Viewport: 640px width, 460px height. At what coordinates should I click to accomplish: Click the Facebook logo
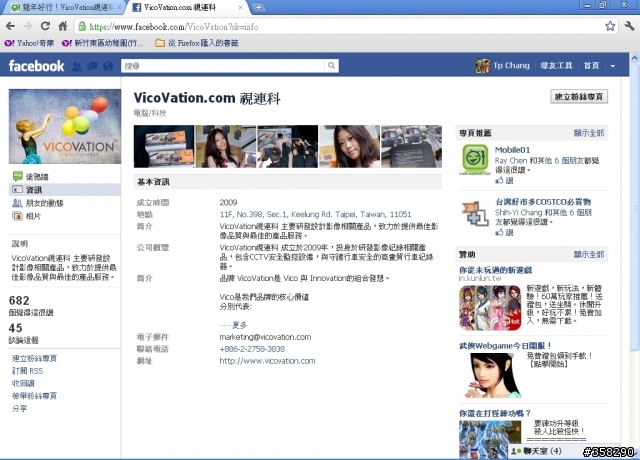click(36, 66)
